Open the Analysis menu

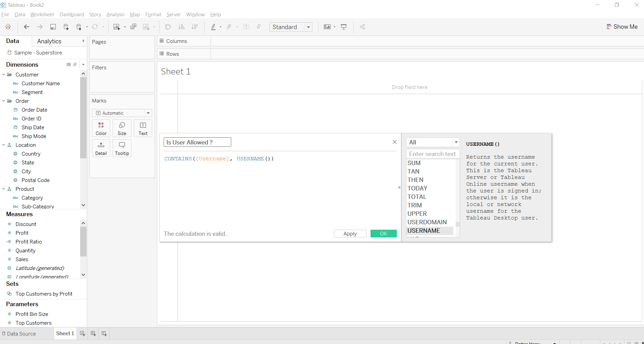tap(115, 15)
